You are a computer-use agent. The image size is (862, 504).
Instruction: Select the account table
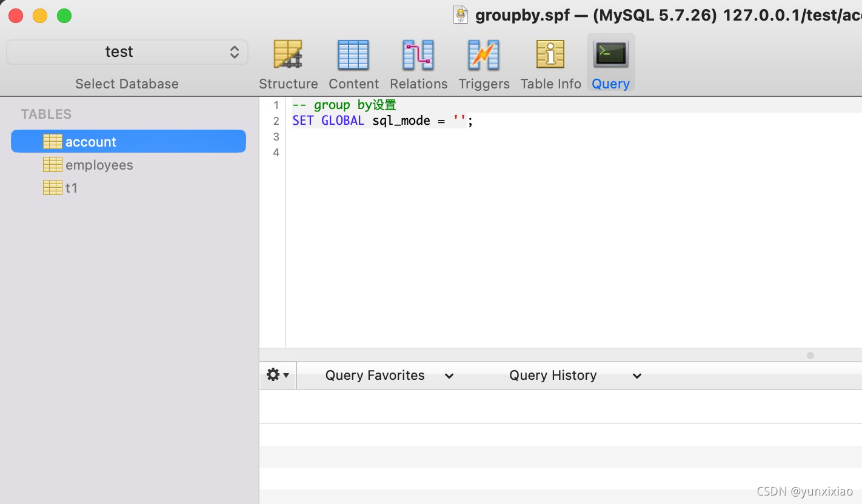(91, 141)
